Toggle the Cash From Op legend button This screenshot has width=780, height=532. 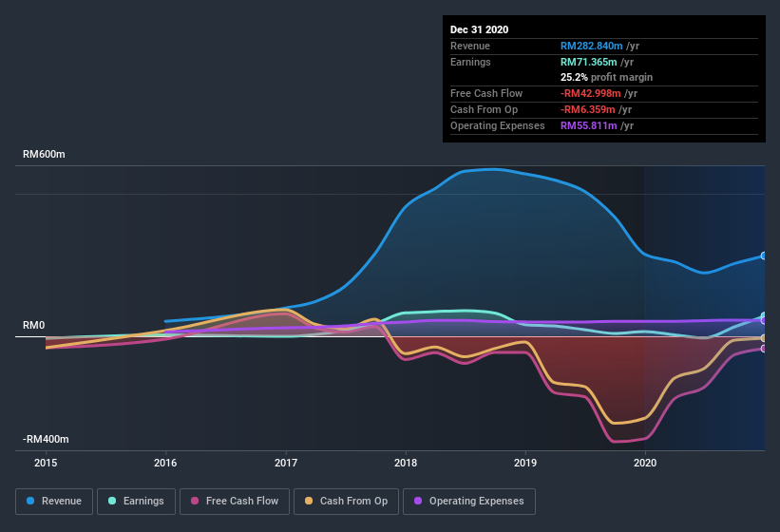(346, 502)
